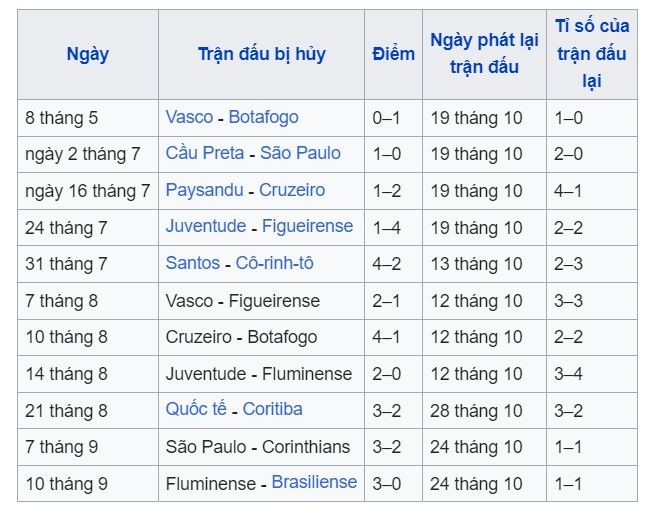Click the blue Cruzeiro link beside Paysandu

[292, 190]
